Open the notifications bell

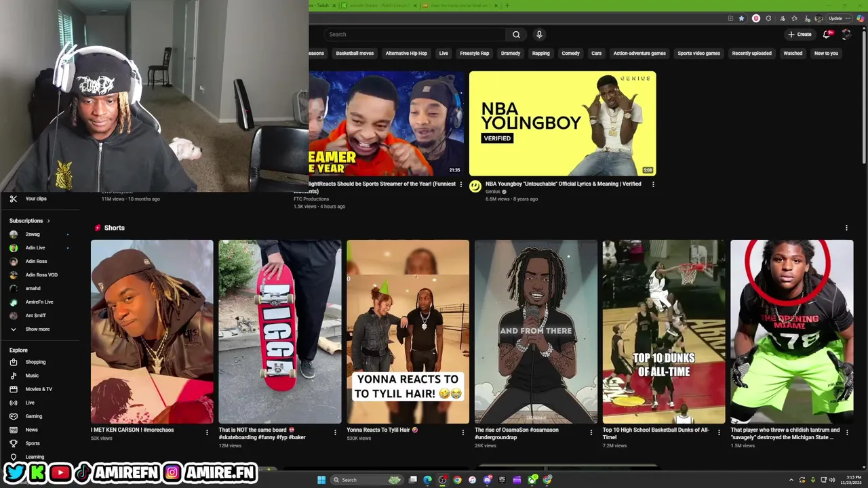[x=827, y=35]
